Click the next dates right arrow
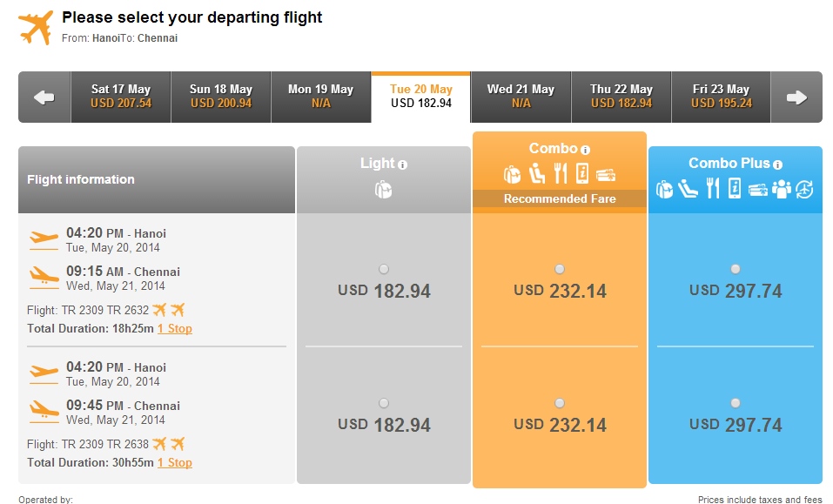 (x=796, y=97)
